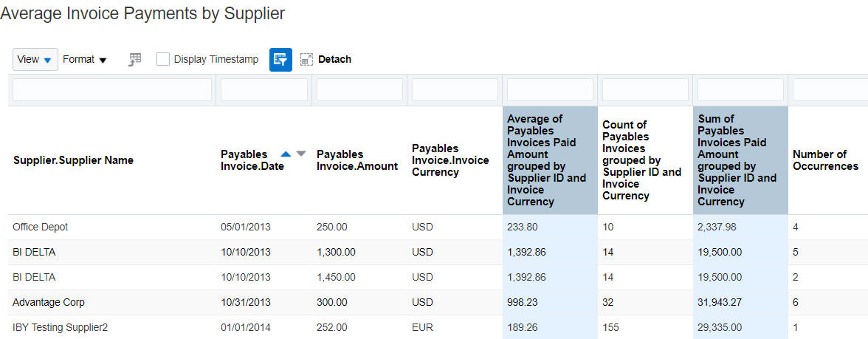Enable the Display Timestamp checkbox
This screenshot has height=339, width=868.
pos(162,59)
